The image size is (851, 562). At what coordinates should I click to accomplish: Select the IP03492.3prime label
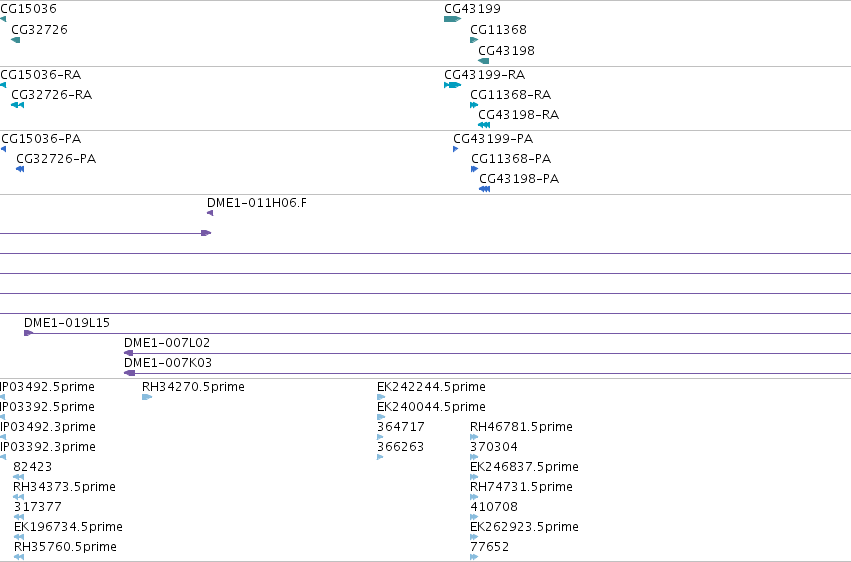pyautogui.click(x=48, y=427)
